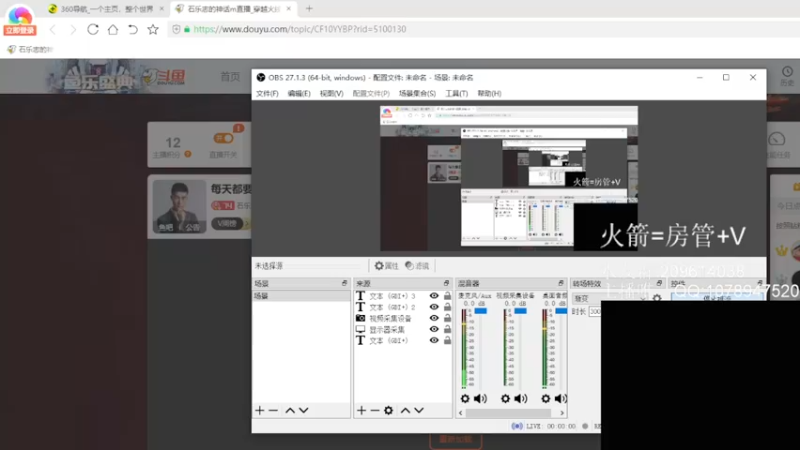
Task: Select the 场景 item in scene list
Action: click(x=301, y=296)
